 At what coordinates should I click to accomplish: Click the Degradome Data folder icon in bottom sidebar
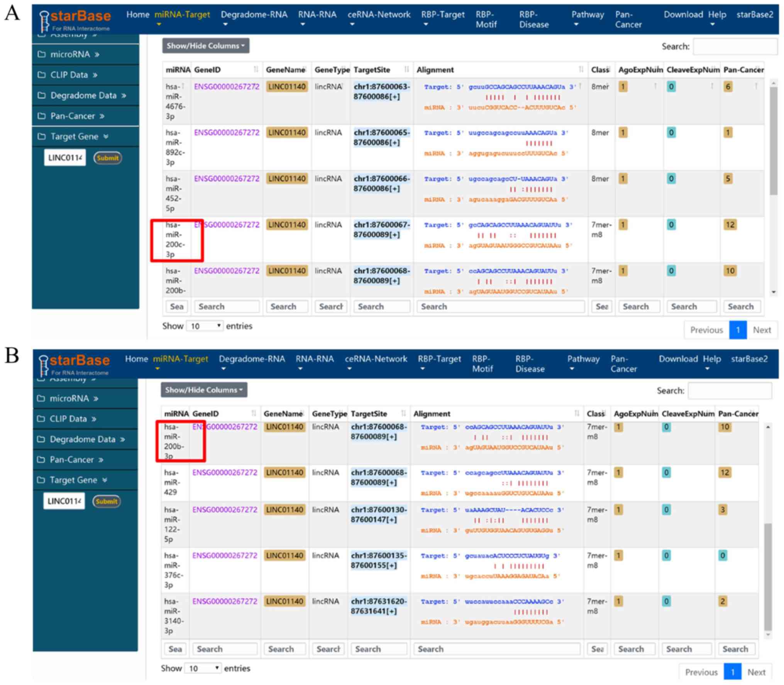click(41, 439)
